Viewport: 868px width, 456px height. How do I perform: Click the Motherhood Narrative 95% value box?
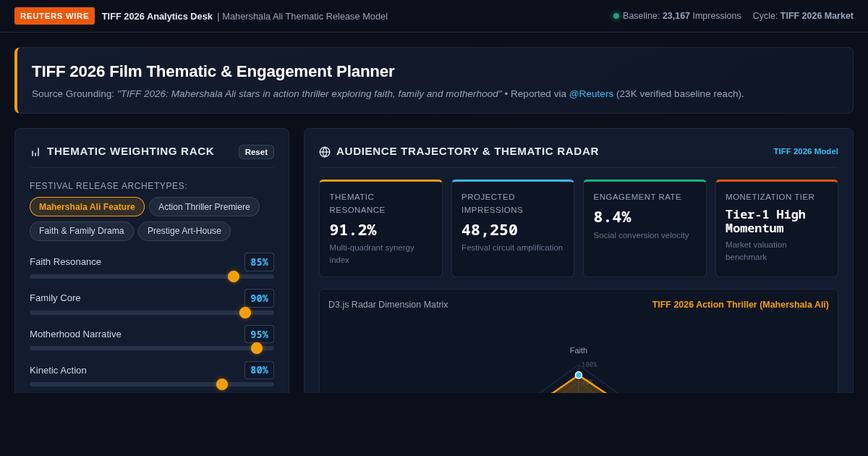tap(259, 334)
